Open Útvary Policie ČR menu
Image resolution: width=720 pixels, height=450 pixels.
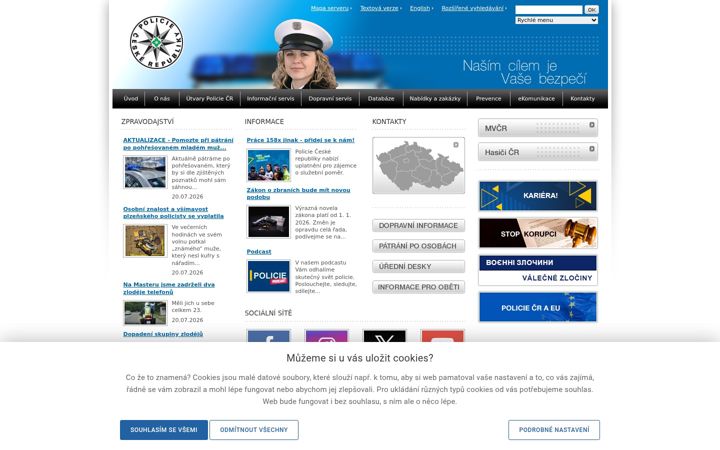[x=209, y=99]
